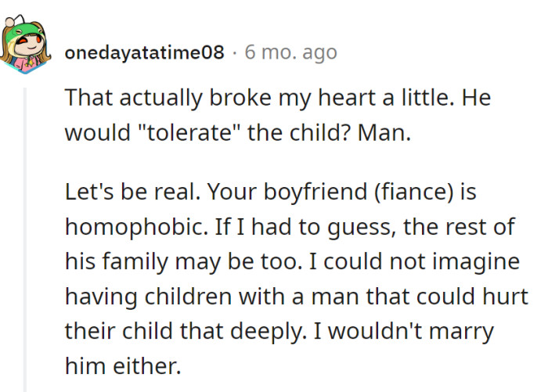
Task: Click the words "him either." on the last line
Action: click(124, 365)
